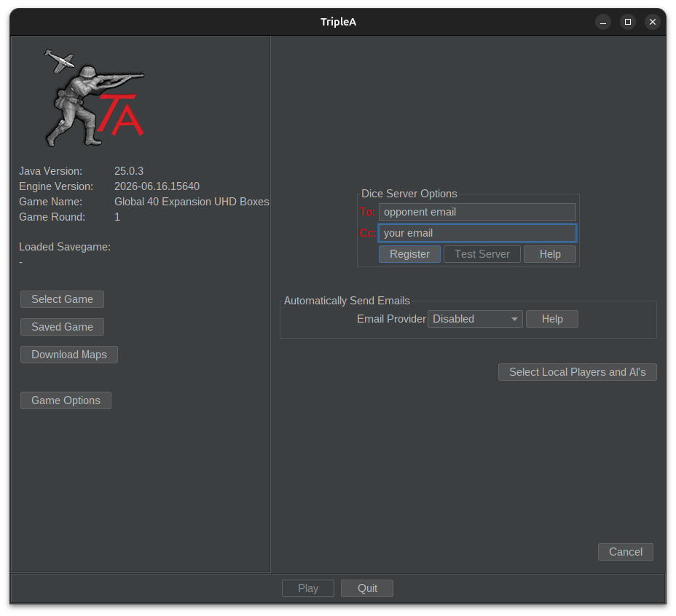Click the 'Email Provider' label
The width and height of the screenshot is (676, 616).
[x=391, y=319]
